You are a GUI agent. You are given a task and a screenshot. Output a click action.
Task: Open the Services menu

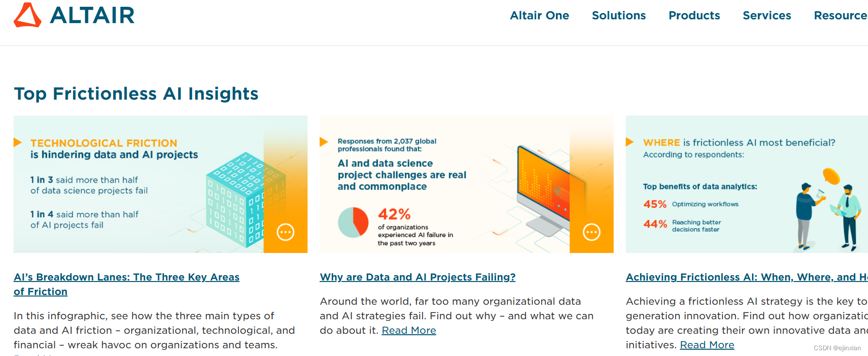(766, 15)
